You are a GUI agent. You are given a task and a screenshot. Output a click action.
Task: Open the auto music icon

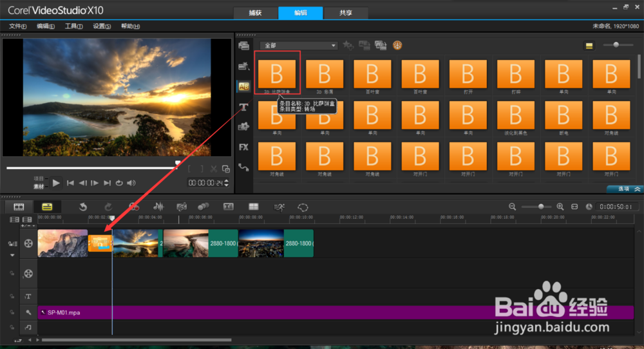click(182, 207)
